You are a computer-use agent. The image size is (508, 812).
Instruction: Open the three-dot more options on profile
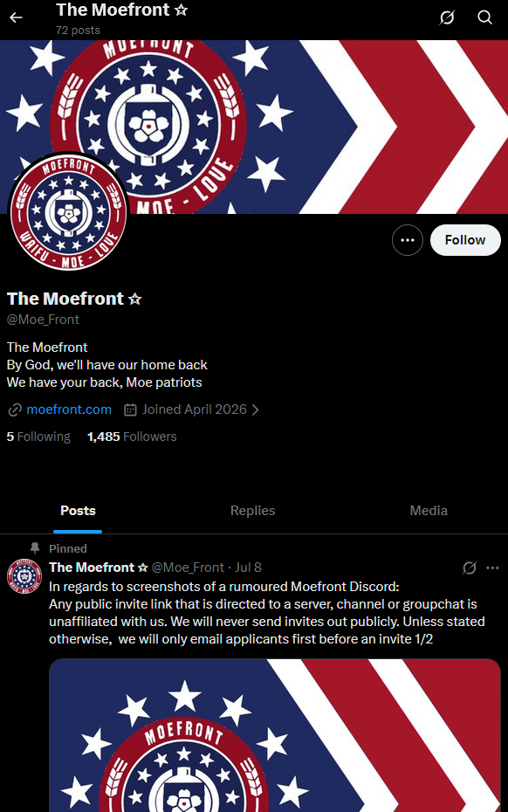[x=408, y=240]
